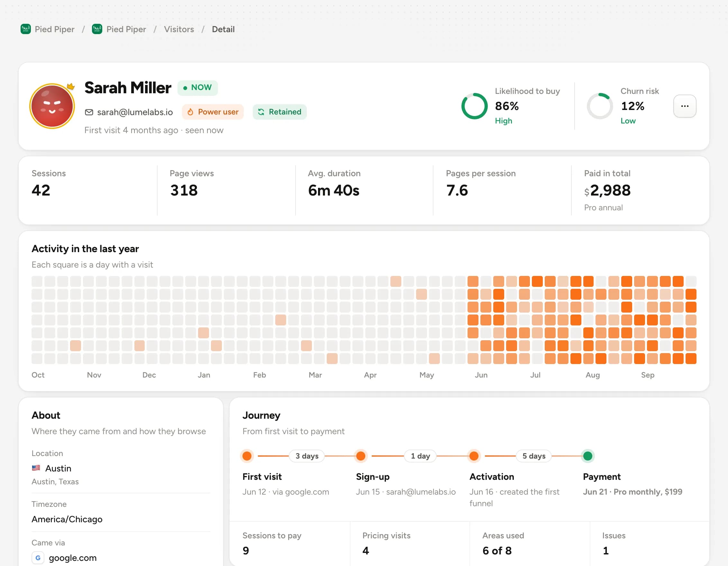The width and height of the screenshot is (728, 566).
Task: Click Jun 21 · Pro monthly, $199 text
Action: click(x=632, y=492)
